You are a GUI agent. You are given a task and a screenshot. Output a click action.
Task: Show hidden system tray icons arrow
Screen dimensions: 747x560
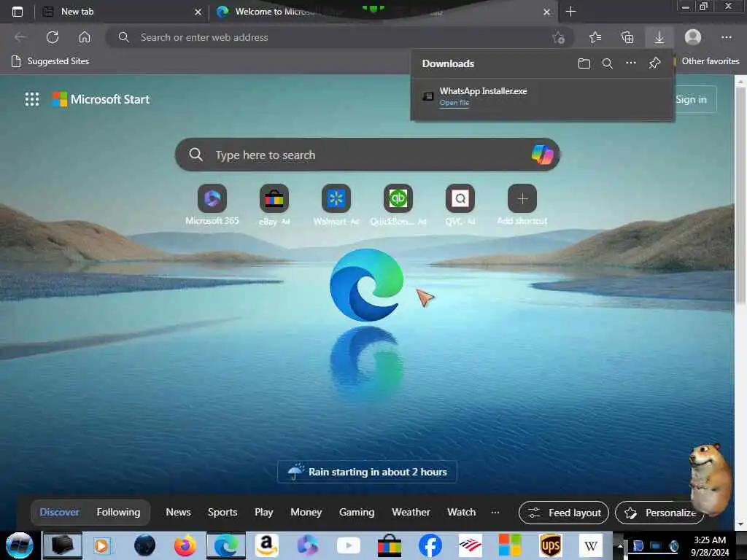620,545
